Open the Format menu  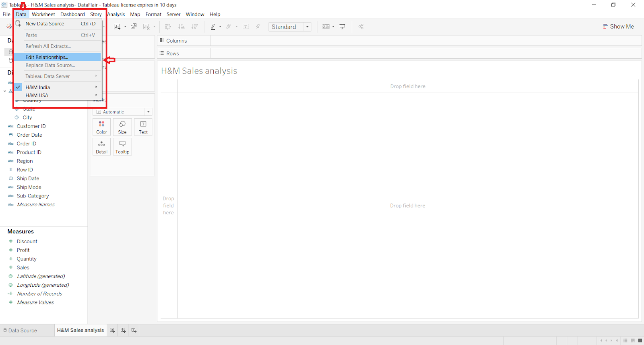click(x=153, y=14)
